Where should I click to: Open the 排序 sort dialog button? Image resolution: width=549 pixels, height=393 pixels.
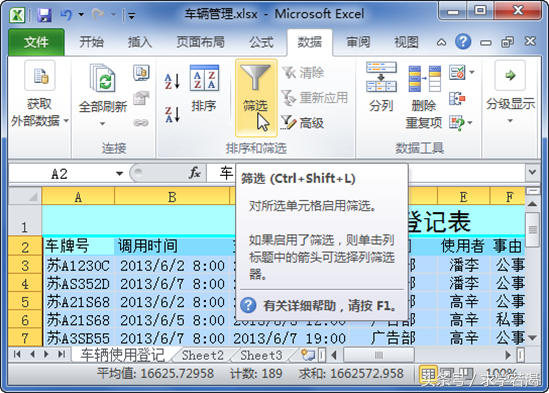(204, 88)
